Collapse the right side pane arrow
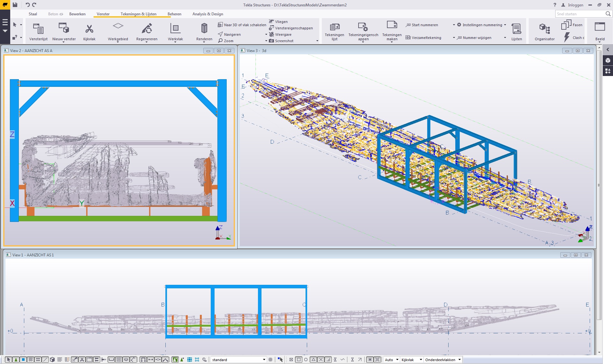Viewport: 613px width, 364px height. [x=608, y=49]
